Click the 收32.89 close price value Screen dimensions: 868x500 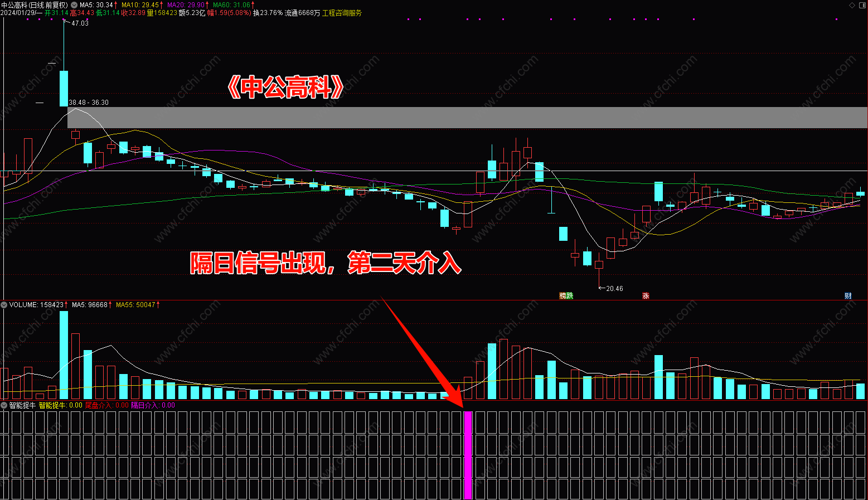tap(133, 13)
